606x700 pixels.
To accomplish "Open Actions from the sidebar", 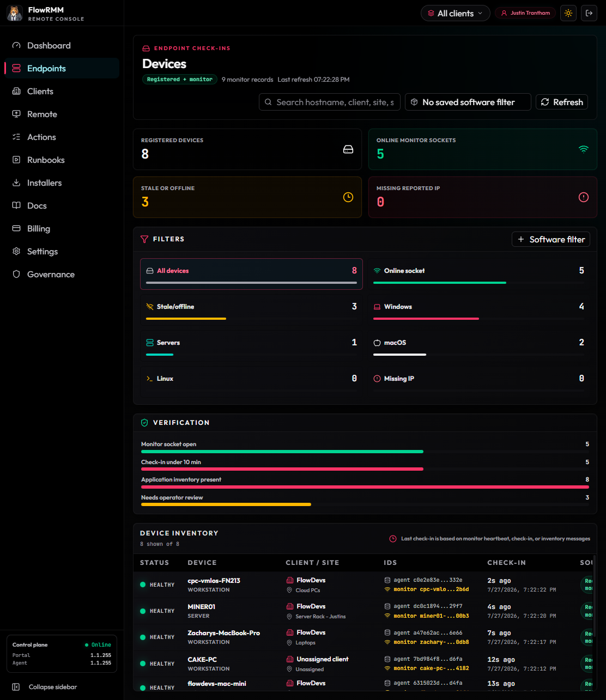I will tap(62, 137).
